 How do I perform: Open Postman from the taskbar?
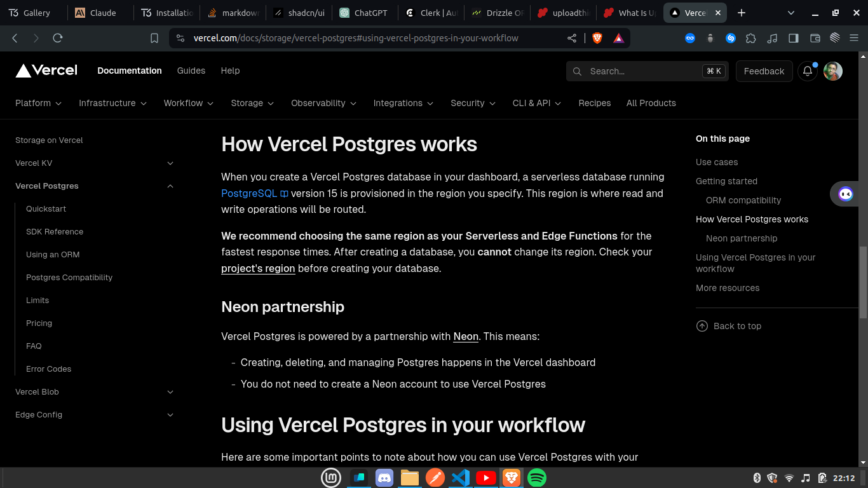[x=435, y=478]
